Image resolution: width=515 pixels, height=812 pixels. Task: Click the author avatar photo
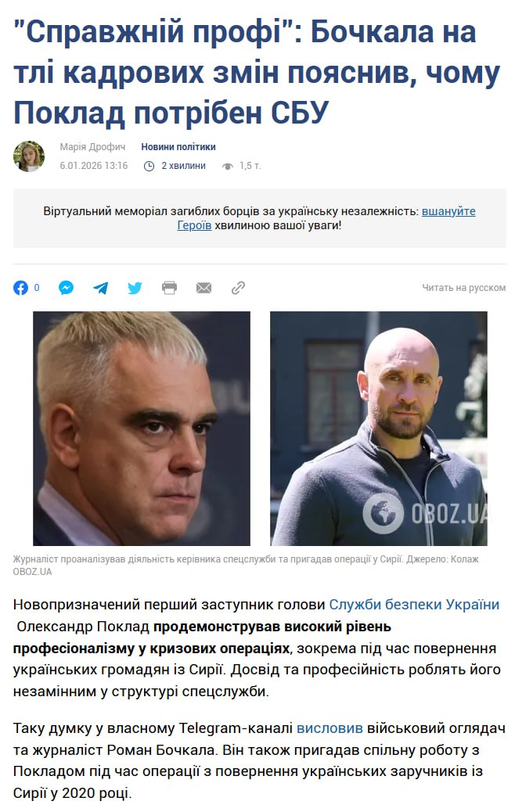(x=29, y=156)
